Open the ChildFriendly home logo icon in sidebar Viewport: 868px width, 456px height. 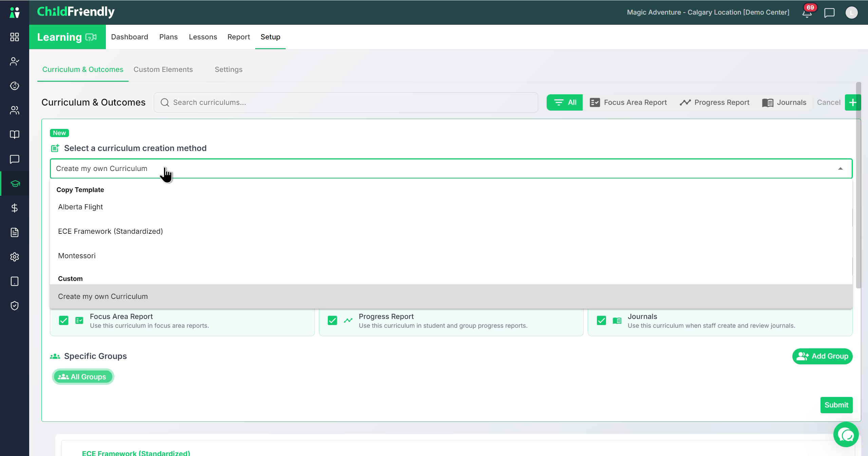click(15, 13)
